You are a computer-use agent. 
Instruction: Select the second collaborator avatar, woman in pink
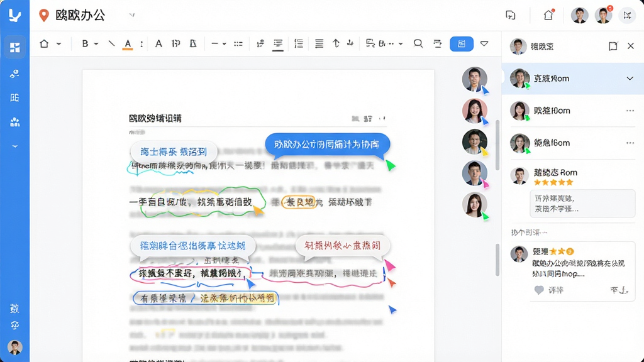point(475,111)
